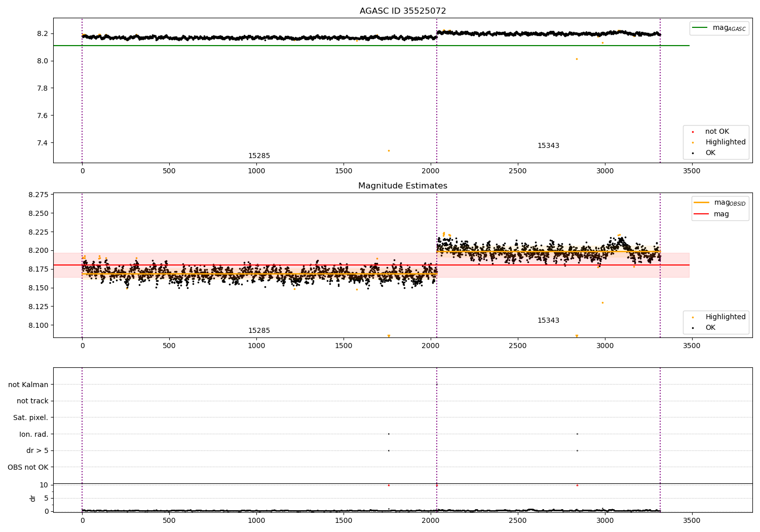Click the x-axis tick 1500 in bottom plot

tap(344, 520)
